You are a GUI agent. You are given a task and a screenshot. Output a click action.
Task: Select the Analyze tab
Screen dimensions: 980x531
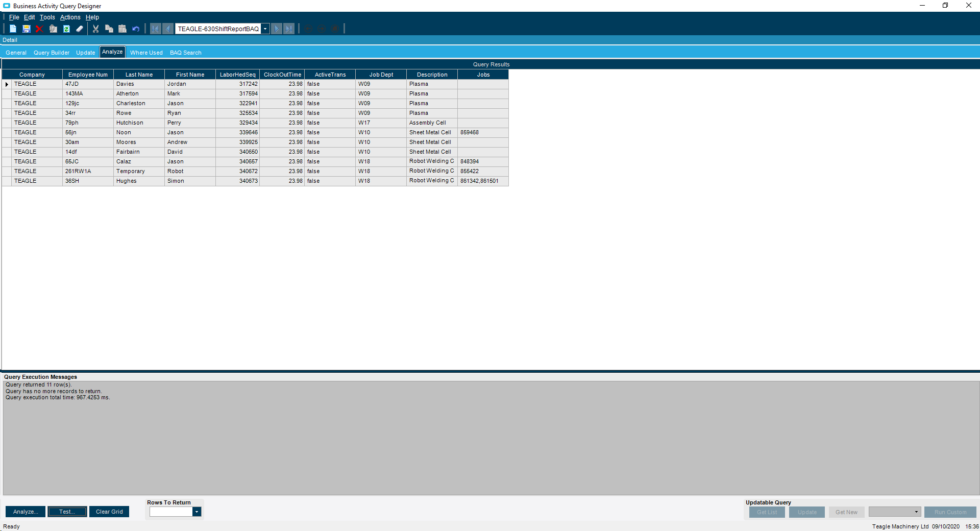point(112,52)
